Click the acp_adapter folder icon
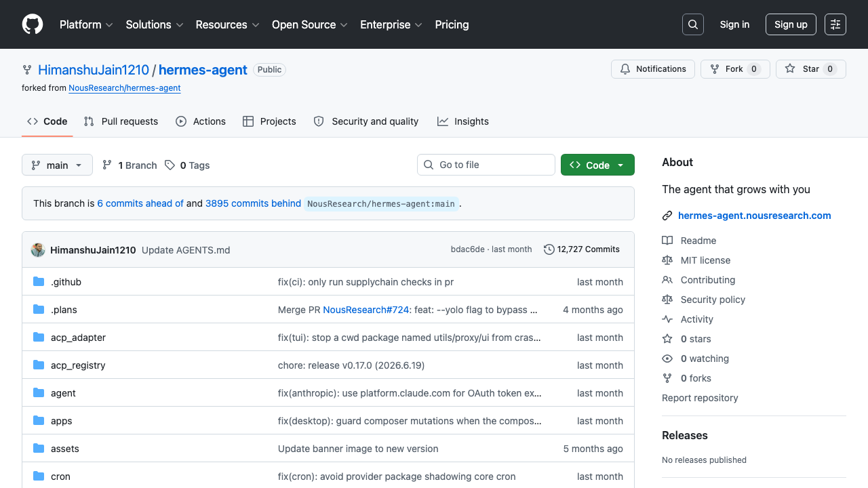The width and height of the screenshot is (868, 488). tap(39, 338)
